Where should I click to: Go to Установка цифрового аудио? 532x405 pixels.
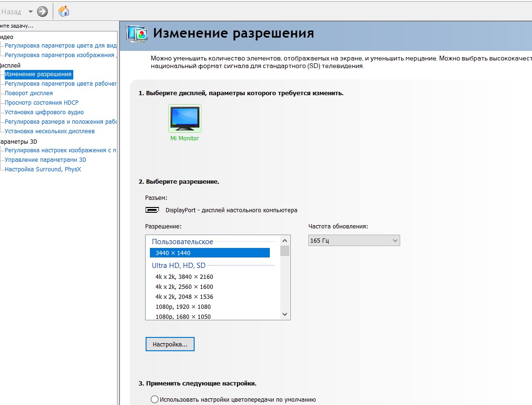click(x=44, y=112)
